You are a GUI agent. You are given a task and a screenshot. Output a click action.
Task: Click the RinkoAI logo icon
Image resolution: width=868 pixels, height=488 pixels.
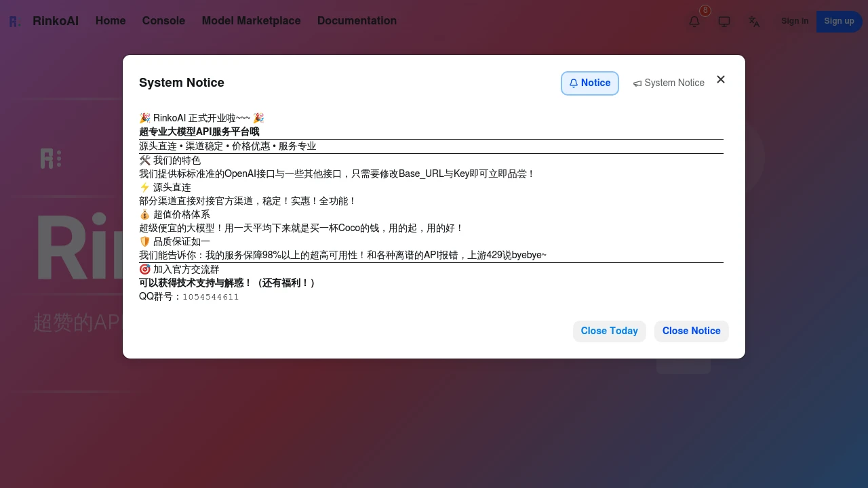pyautogui.click(x=14, y=21)
